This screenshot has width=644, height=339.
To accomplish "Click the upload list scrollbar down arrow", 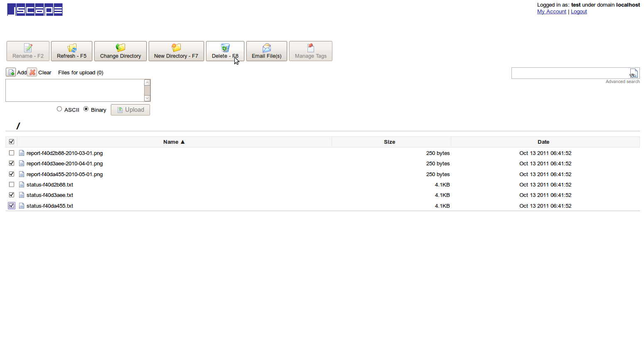I will (147, 98).
